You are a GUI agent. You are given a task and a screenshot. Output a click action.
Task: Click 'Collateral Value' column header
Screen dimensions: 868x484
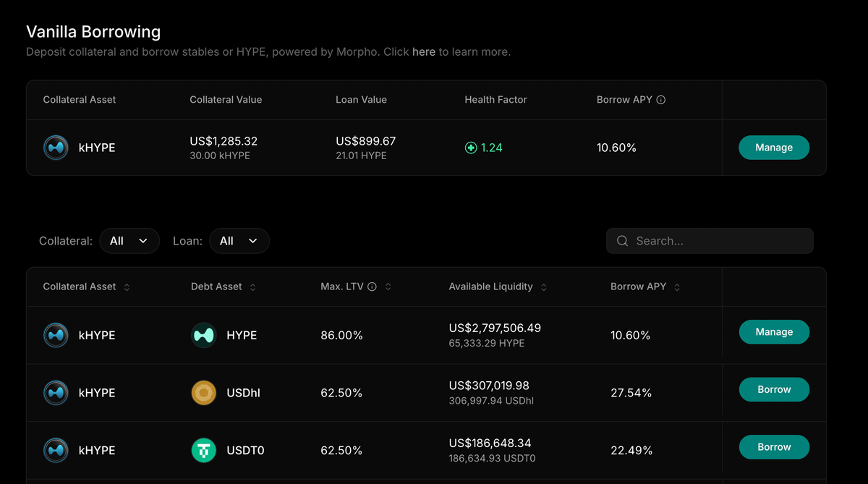[x=226, y=100]
